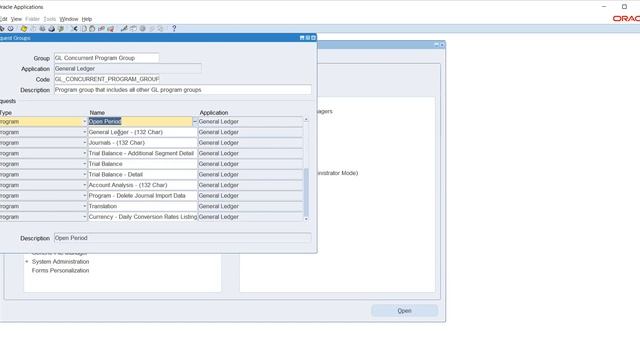Open Type dropdown for Currency - Daily Conversion Rates Listing
Viewport: 640px width, 360px height.
pyautogui.click(x=84, y=217)
